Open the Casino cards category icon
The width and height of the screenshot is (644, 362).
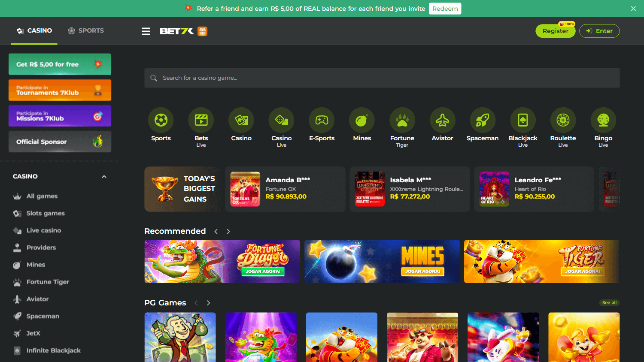(241, 120)
